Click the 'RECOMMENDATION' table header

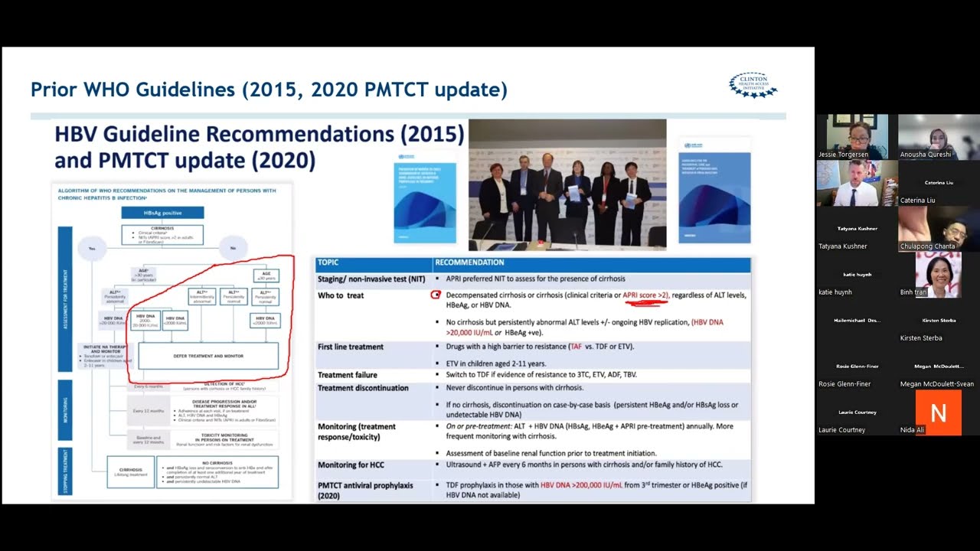pos(469,262)
